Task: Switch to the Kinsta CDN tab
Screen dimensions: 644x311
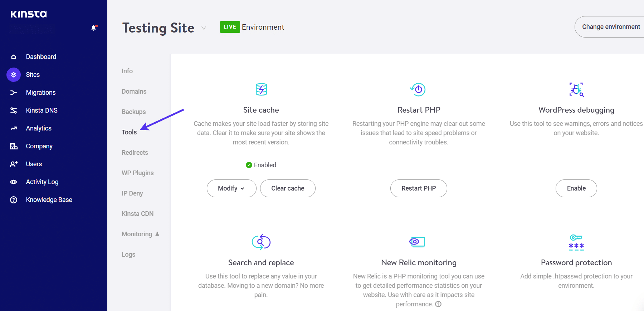Action: tap(137, 214)
